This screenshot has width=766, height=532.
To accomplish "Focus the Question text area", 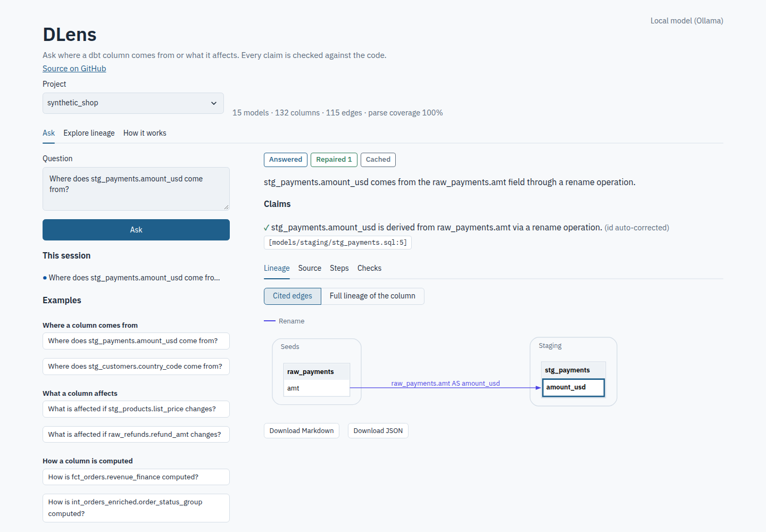I will tap(136, 189).
